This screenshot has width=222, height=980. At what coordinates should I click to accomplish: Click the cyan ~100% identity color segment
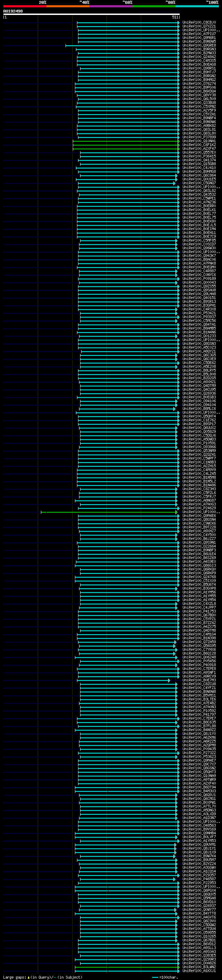[x=197, y=6]
